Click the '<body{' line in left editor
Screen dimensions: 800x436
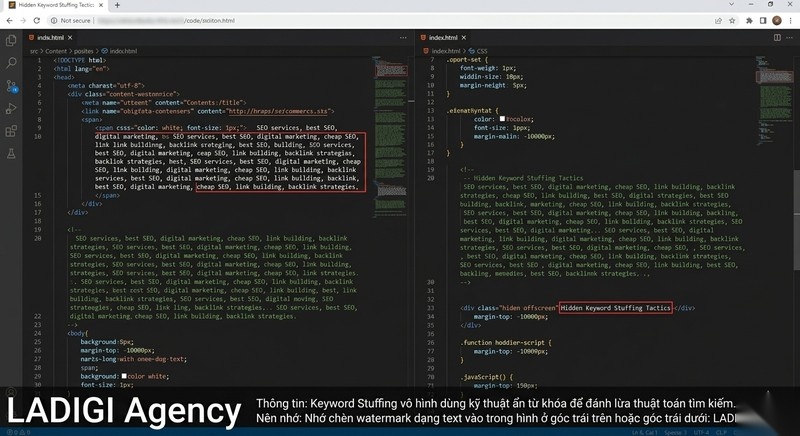(78, 333)
